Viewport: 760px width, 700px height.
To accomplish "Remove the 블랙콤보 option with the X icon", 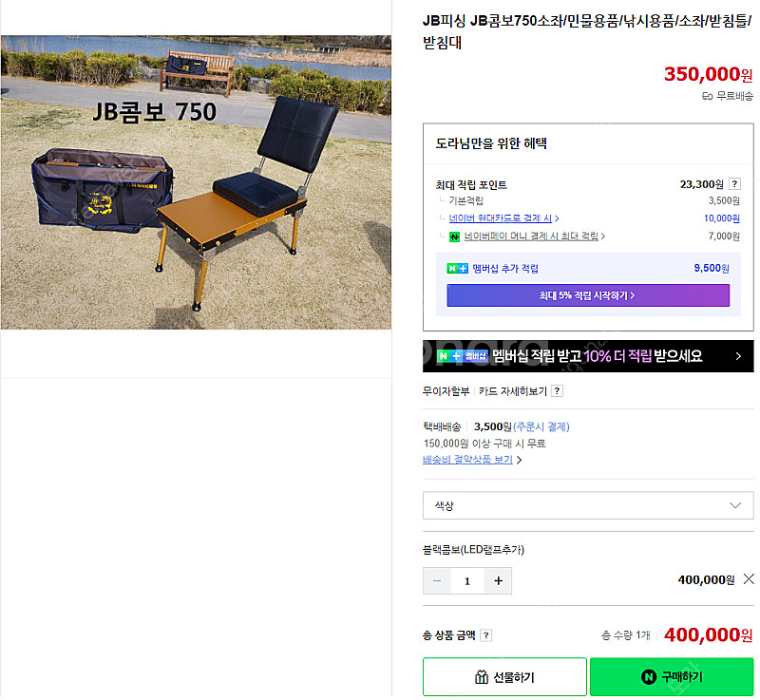I will [749, 578].
